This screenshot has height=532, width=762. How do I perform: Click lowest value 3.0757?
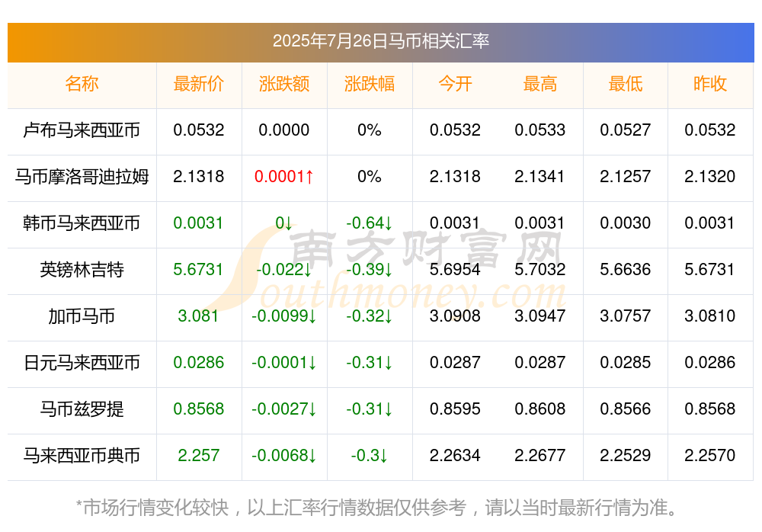coord(626,316)
